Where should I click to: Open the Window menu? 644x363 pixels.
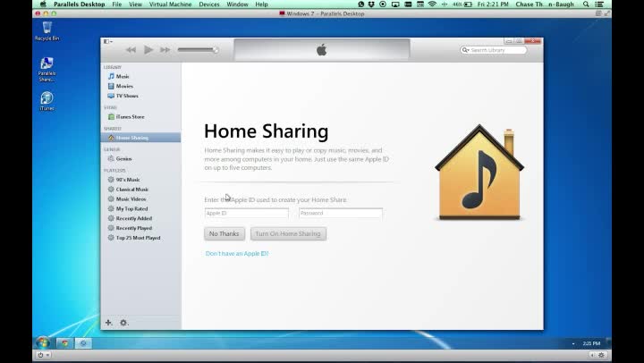pyautogui.click(x=237, y=4)
